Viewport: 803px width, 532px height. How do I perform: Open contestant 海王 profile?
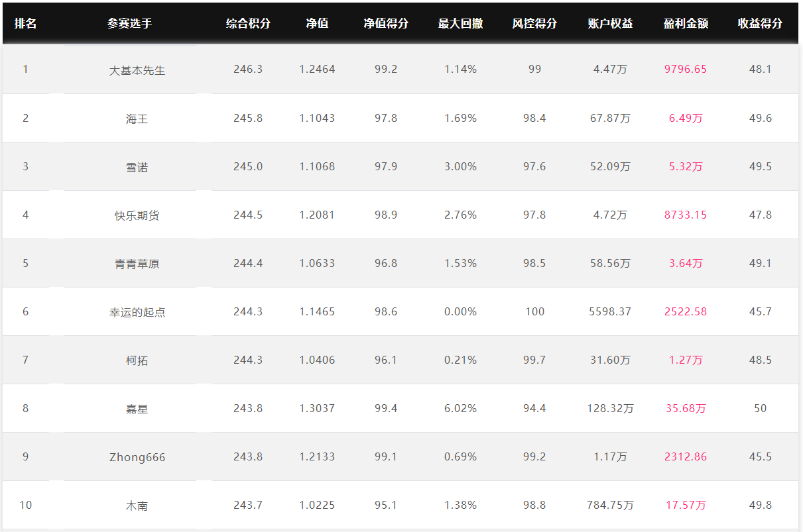pyautogui.click(x=137, y=119)
